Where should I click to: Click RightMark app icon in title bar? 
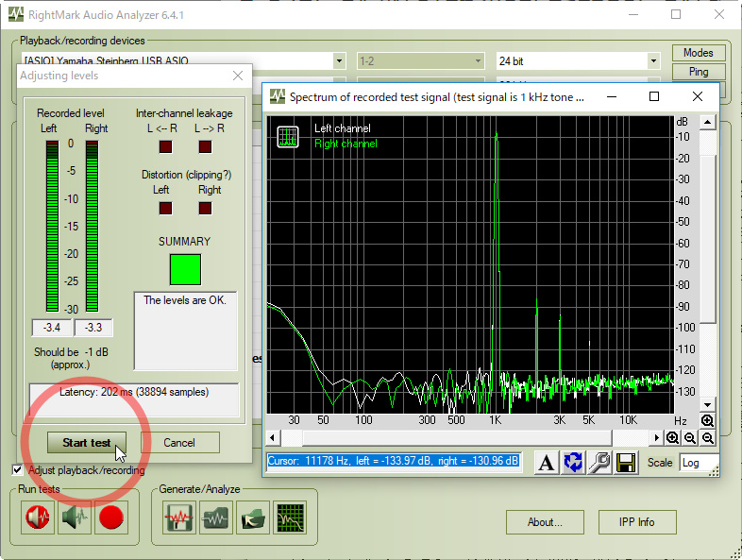tap(16, 14)
